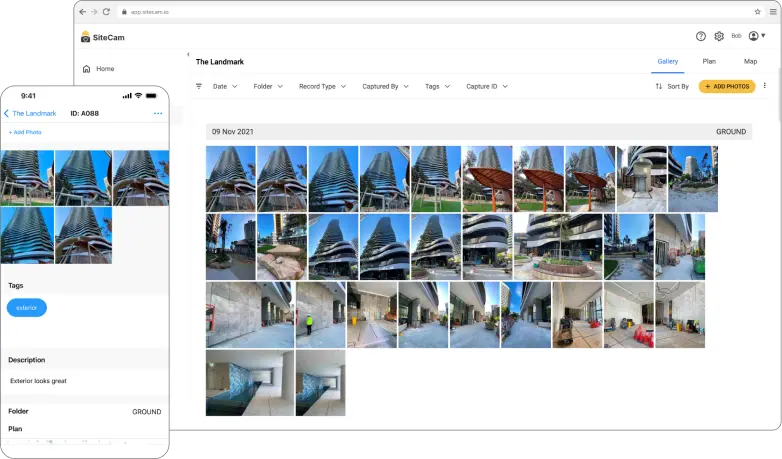This screenshot has height=459, width=782.
Task: Open the stone sculpture garden photo
Action: click(282, 246)
